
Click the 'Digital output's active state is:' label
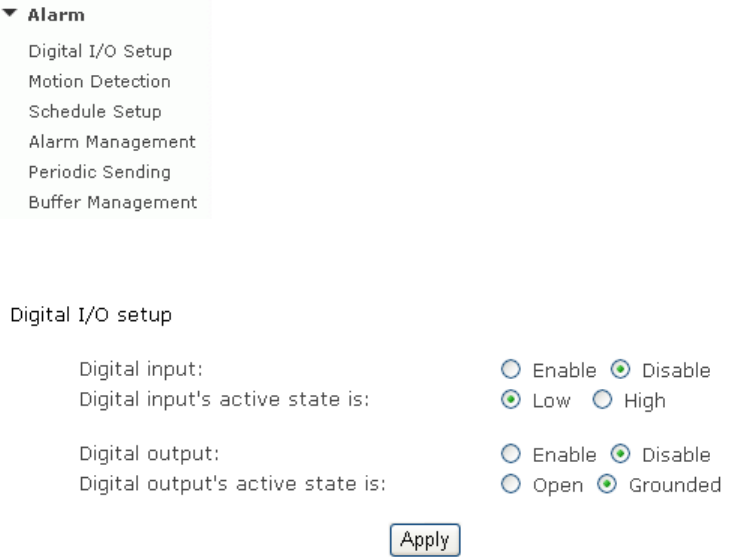click(232, 486)
